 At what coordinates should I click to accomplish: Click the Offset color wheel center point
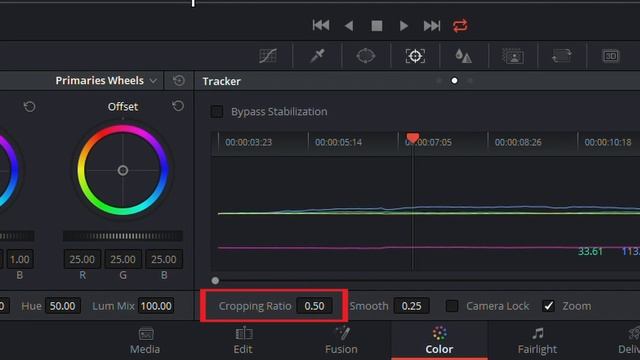coord(123,170)
